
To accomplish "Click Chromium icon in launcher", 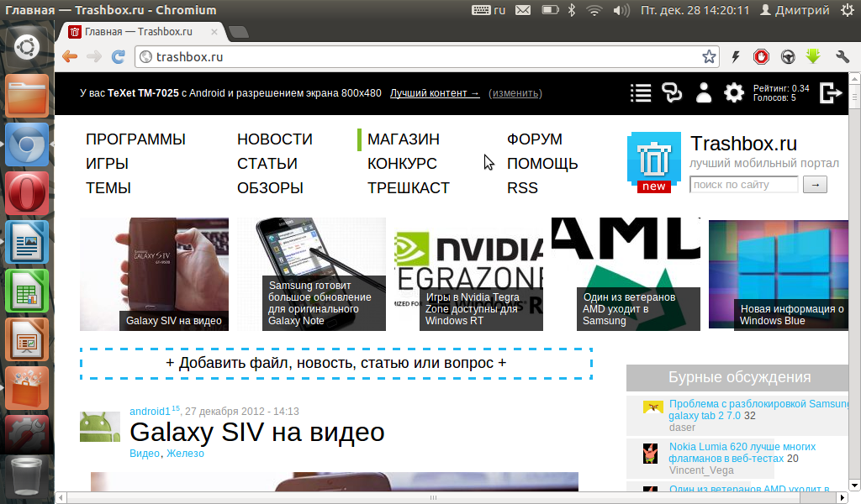I will (27, 144).
